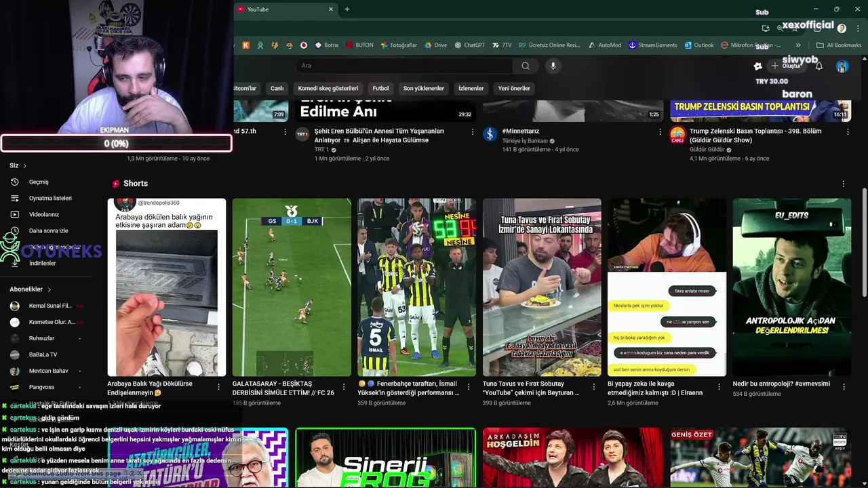Viewport: 868px width, 488px height.
Task: Expand the Abonelikler section chevron
Action: tap(49, 289)
